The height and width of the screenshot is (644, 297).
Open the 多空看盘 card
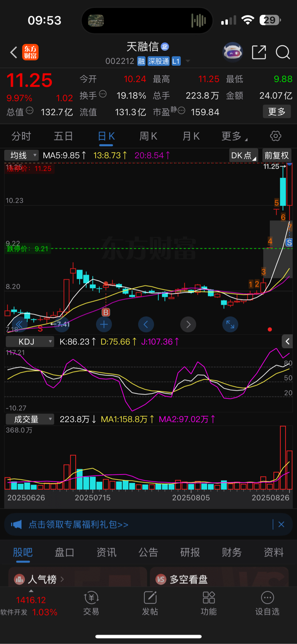[x=219, y=577]
